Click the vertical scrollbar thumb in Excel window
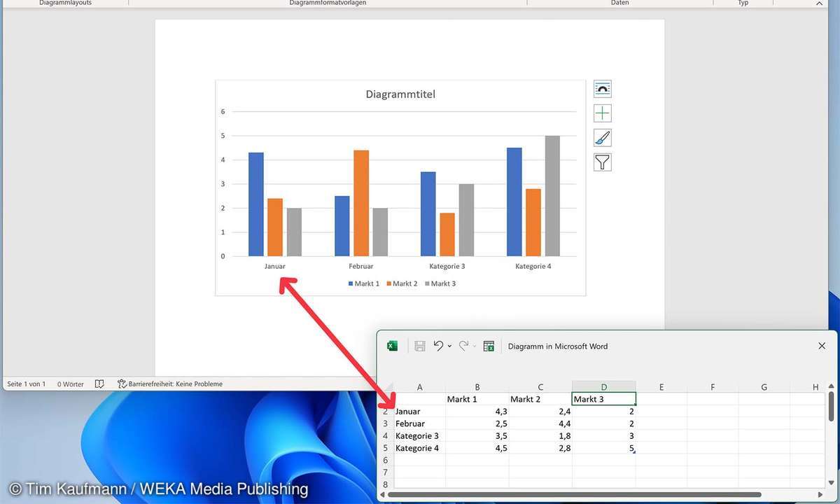This screenshot has width=840, height=504. pyautogui.click(x=831, y=406)
